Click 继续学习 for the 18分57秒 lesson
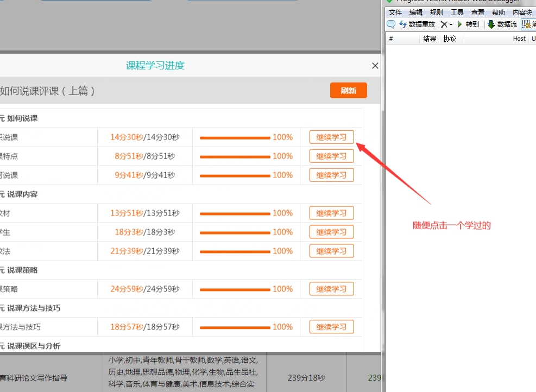 pos(332,327)
